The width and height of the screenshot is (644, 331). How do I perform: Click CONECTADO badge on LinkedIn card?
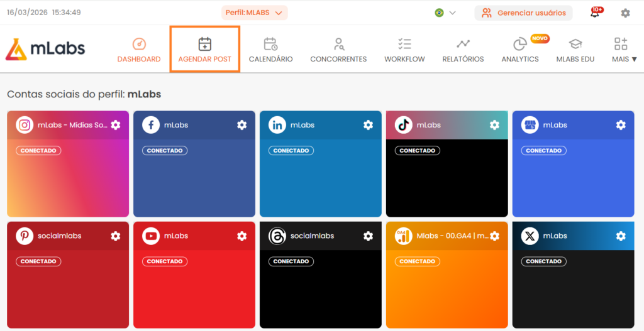(x=291, y=151)
